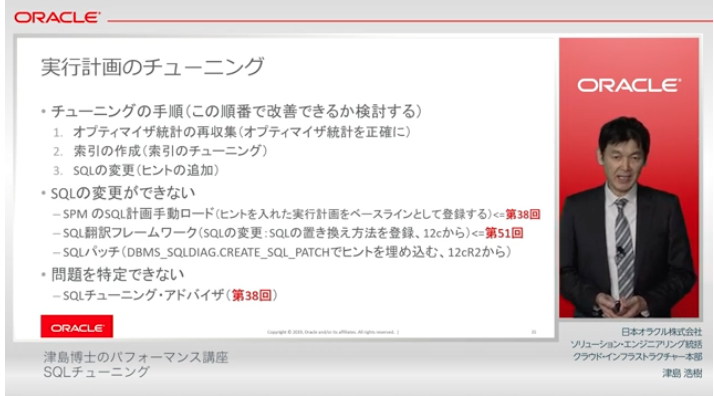Click red 第38回 beside SQLチューニング・アドバイザ

pos(252,295)
